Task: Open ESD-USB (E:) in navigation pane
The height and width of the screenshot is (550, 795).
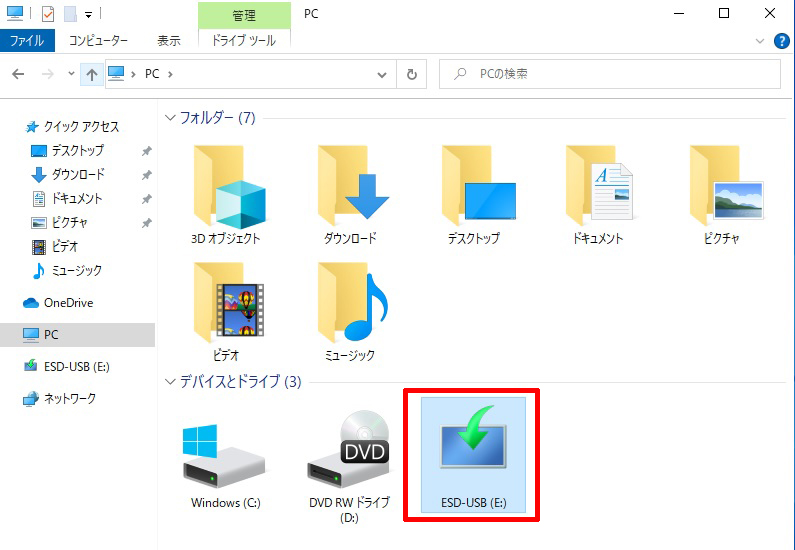Action: pyautogui.click(x=77, y=366)
